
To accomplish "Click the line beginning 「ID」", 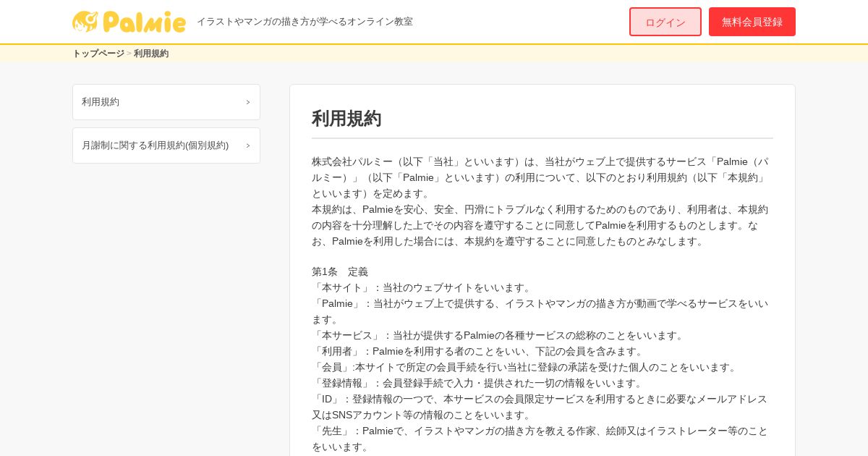I will [x=540, y=407].
